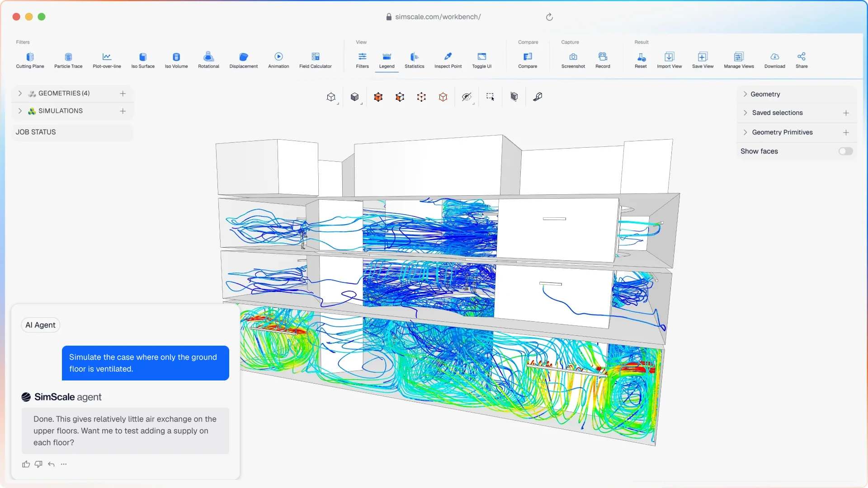Open the JOB STATUS panel

point(72,132)
